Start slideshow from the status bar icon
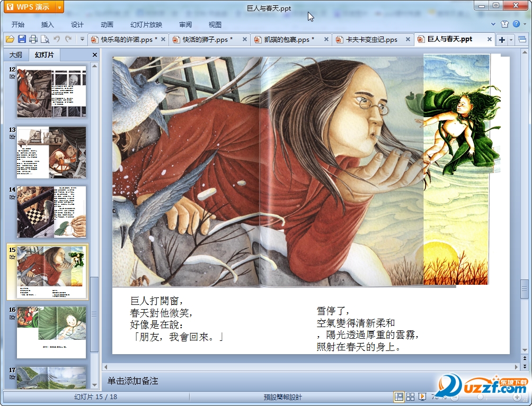532x406 pixels. coord(422,396)
